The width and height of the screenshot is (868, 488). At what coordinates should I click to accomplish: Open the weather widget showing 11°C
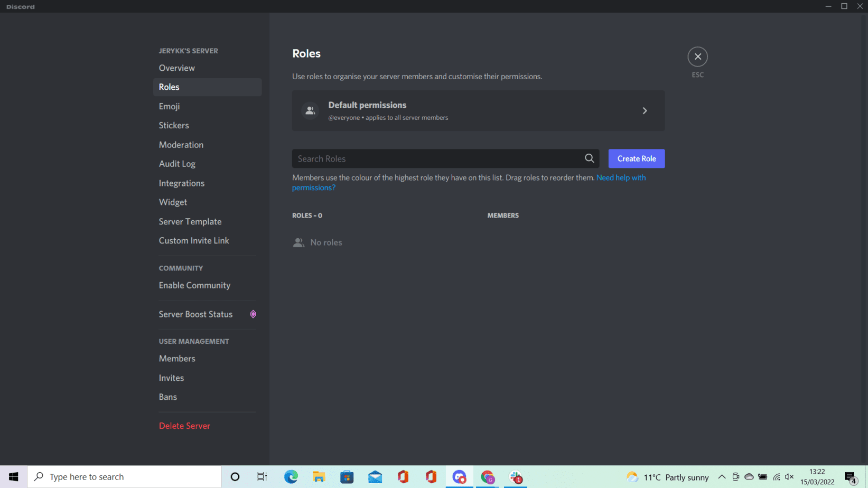[x=667, y=477]
